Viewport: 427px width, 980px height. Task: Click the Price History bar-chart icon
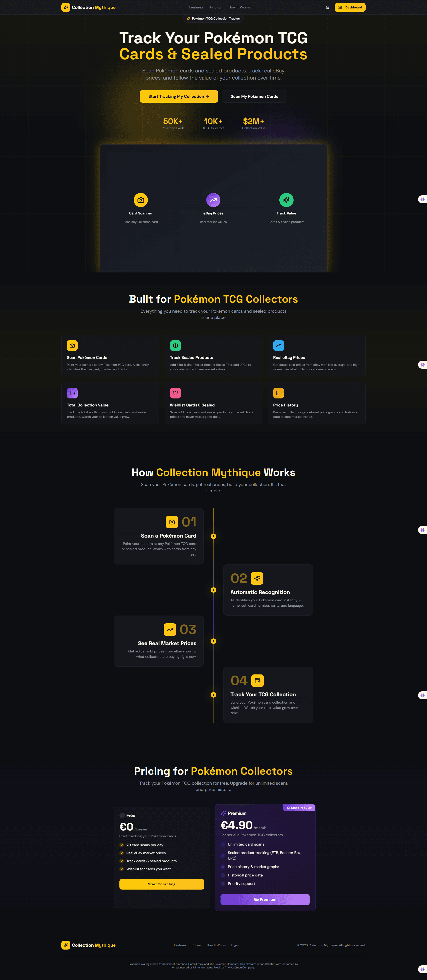tap(279, 393)
